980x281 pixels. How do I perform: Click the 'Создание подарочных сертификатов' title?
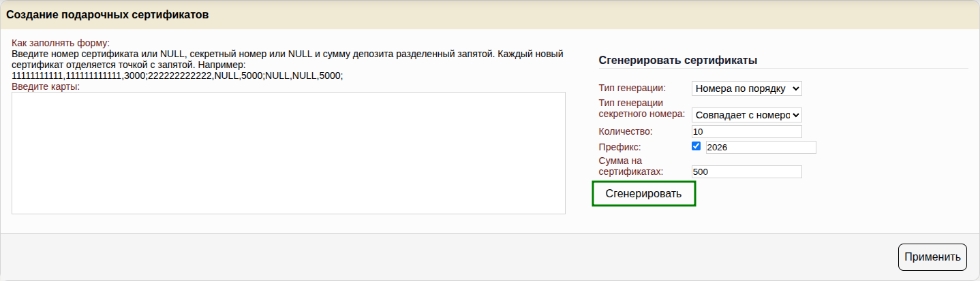pyautogui.click(x=107, y=14)
